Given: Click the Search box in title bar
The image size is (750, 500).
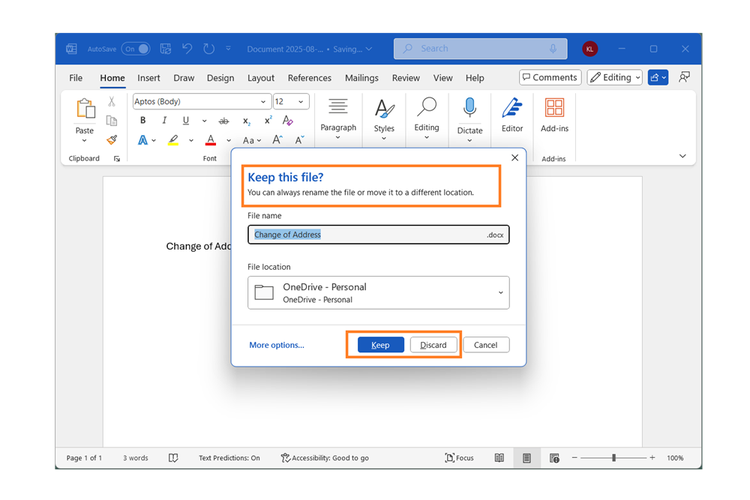Looking at the screenshot, I should click(480, 49).
